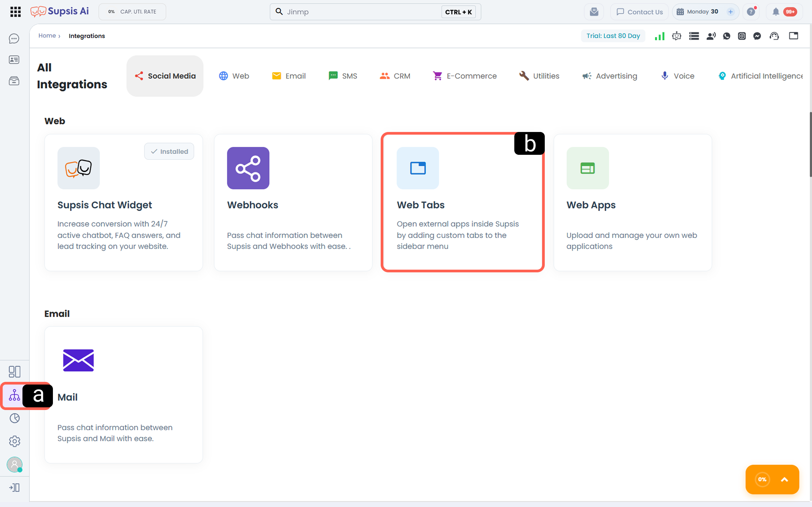Image resolution: width=812 pixels, height=507 pixels.
Task: Select the Email category tab
Action: coord(289,76)
